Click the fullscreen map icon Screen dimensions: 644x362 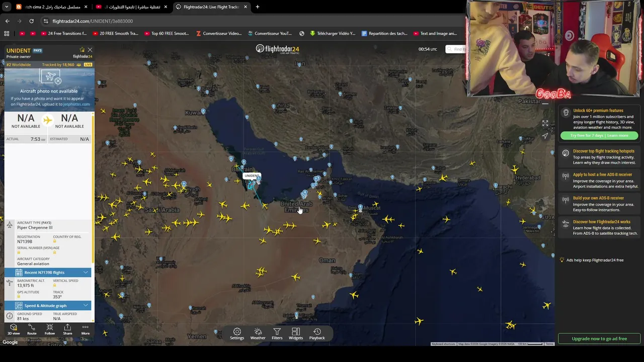pyautogui.click(x=545, y=123)
